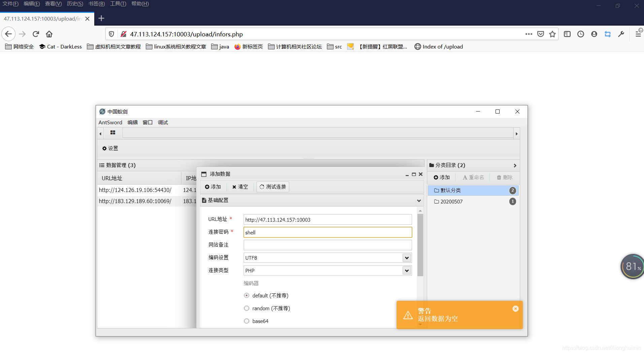Click 测试连接 to test the connection
This screenshot has width=644, height=354.
coord(273,187)
